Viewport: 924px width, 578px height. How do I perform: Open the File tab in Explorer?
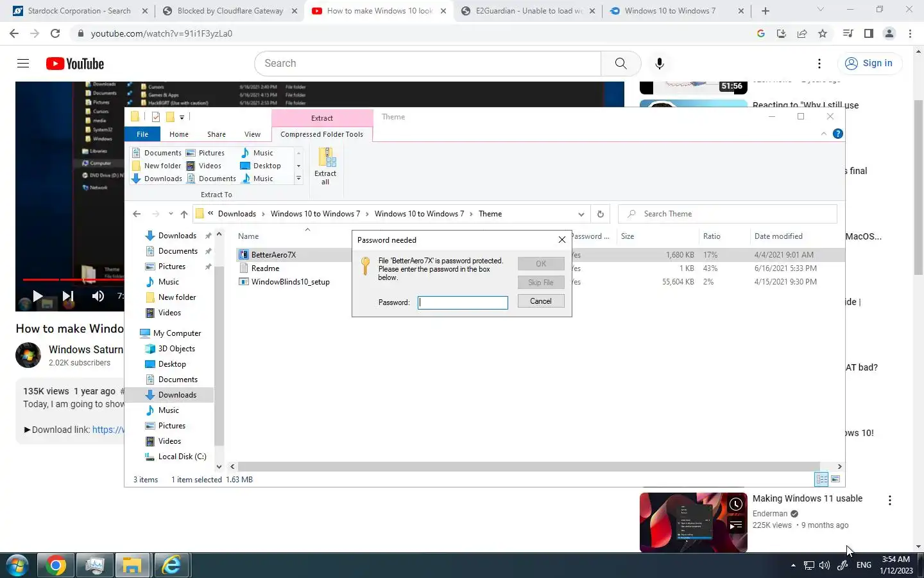pyautogui.click(x=142, y=134)
